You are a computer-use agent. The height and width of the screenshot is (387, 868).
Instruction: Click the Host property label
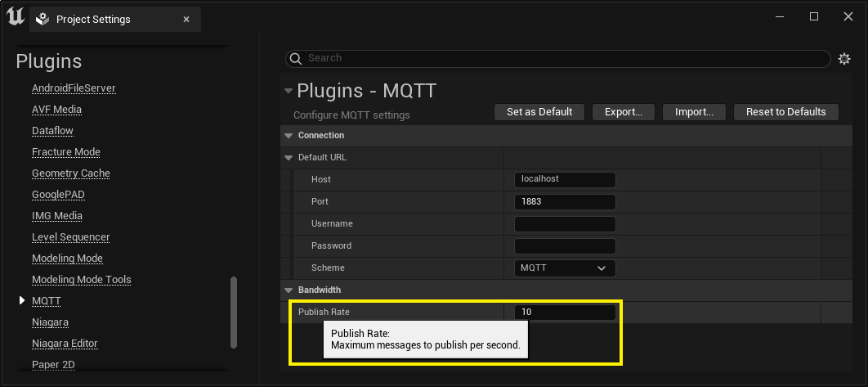coord(321,180)
